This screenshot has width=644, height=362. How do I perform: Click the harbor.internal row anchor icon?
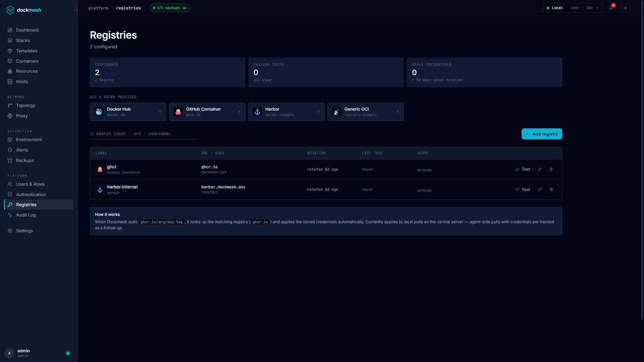(100, 190)
